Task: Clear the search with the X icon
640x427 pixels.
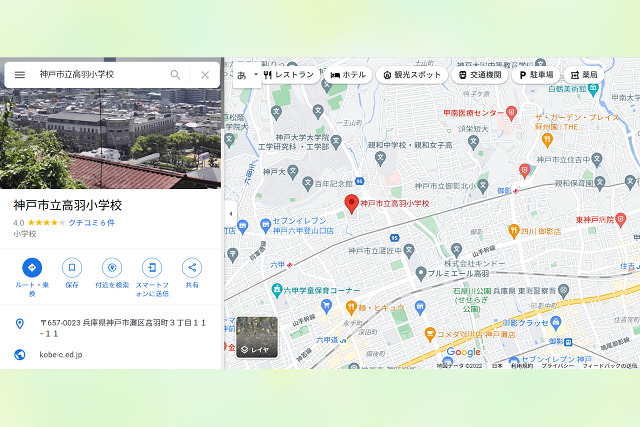Action: [205, 75]
